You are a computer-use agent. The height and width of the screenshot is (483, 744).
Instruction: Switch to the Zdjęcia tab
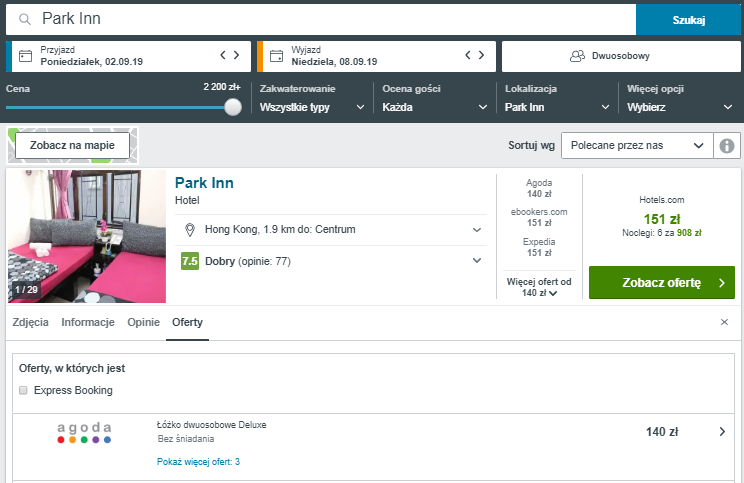click(30, 322)
